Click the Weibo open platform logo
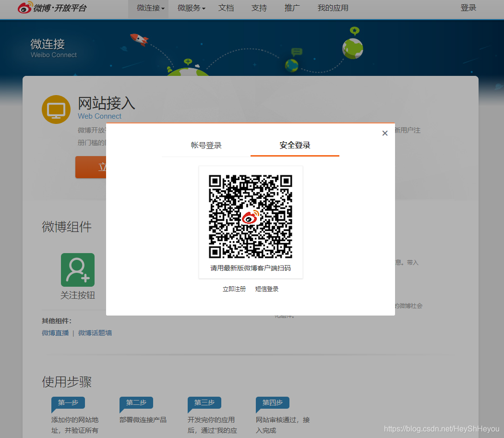 coord(52,8)
